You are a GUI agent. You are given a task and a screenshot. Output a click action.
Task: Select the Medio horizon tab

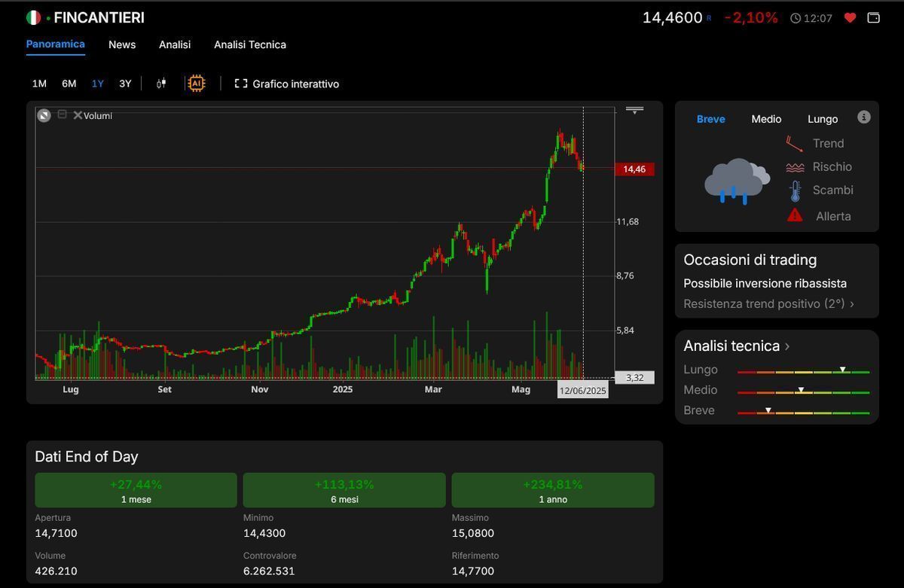766,119
